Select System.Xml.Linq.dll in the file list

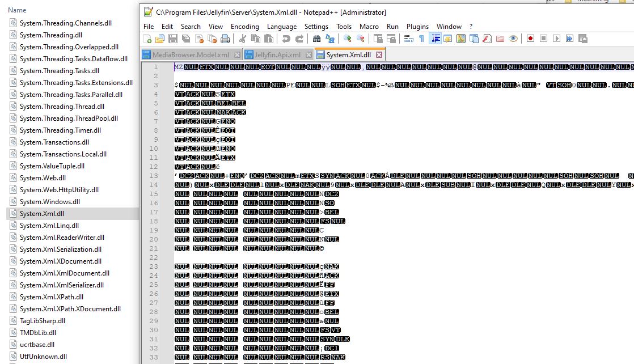(49, 226)
